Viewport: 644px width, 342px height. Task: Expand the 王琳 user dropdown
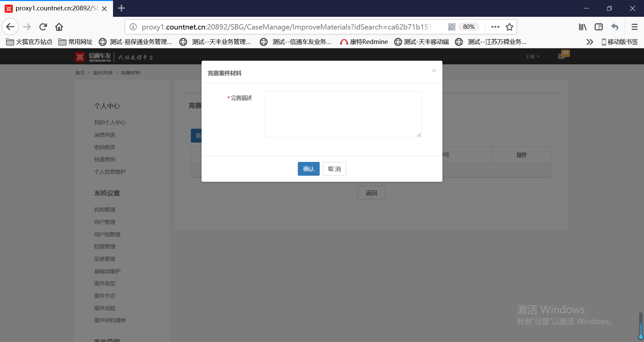pos(533,57)
